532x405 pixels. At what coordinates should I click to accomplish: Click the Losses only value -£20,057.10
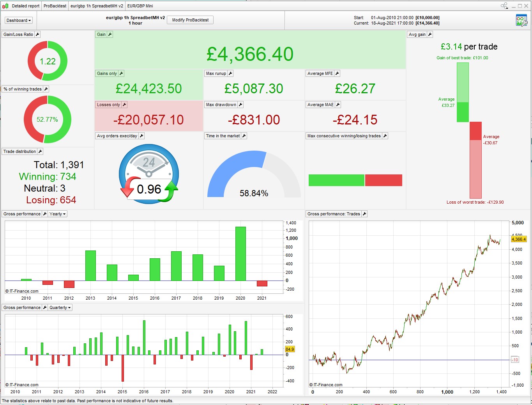pyautogui.click(x=148, y=120)
